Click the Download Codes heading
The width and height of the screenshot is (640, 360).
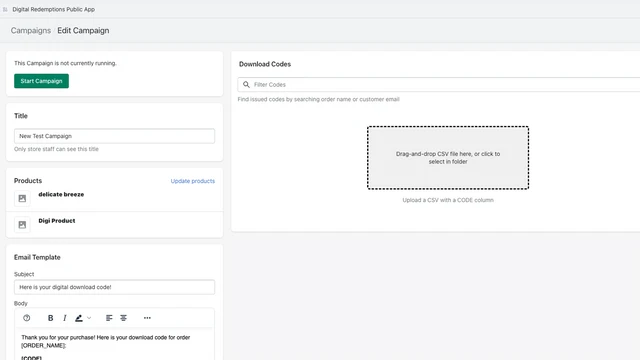[265, 64]
